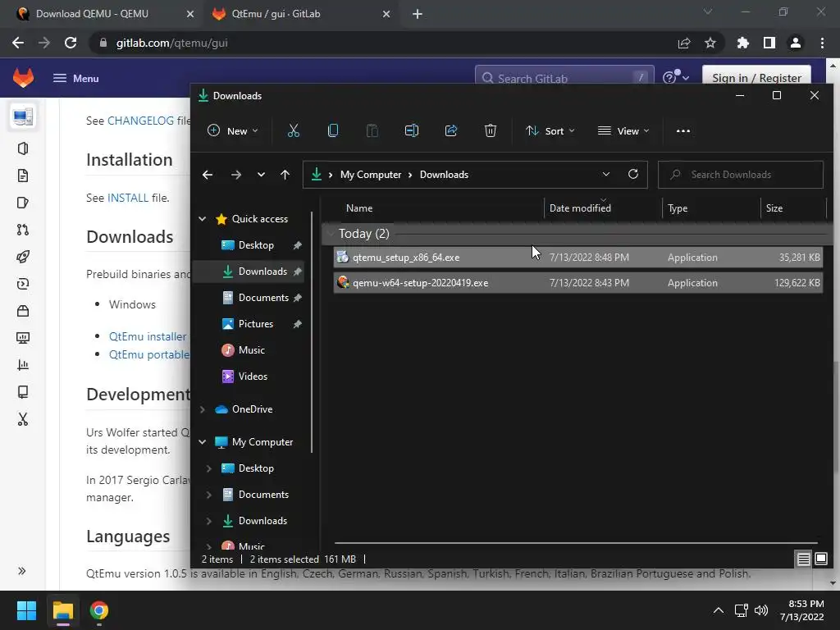Open GitLab deployments rocket sidebar icon
840x630 pixels.
22,257
